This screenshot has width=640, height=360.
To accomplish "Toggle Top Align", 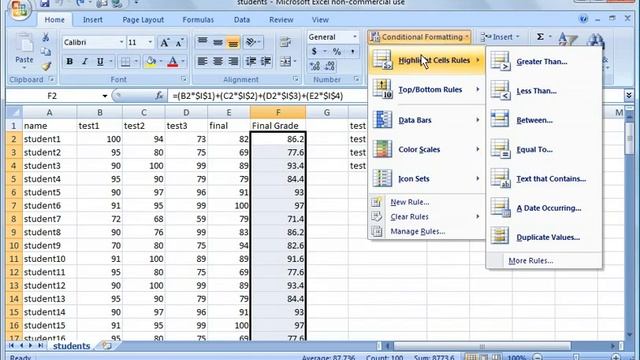I will (202, 42).
